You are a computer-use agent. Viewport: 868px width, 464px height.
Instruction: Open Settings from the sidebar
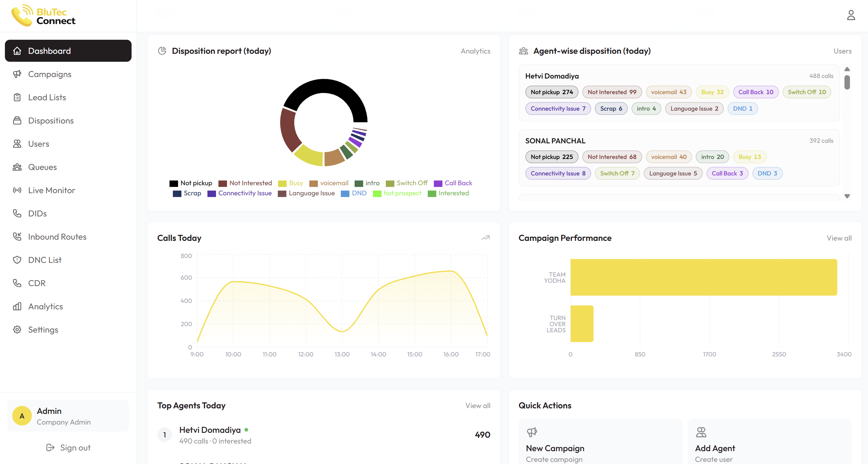pyautogui.click(x=43, y=329)
